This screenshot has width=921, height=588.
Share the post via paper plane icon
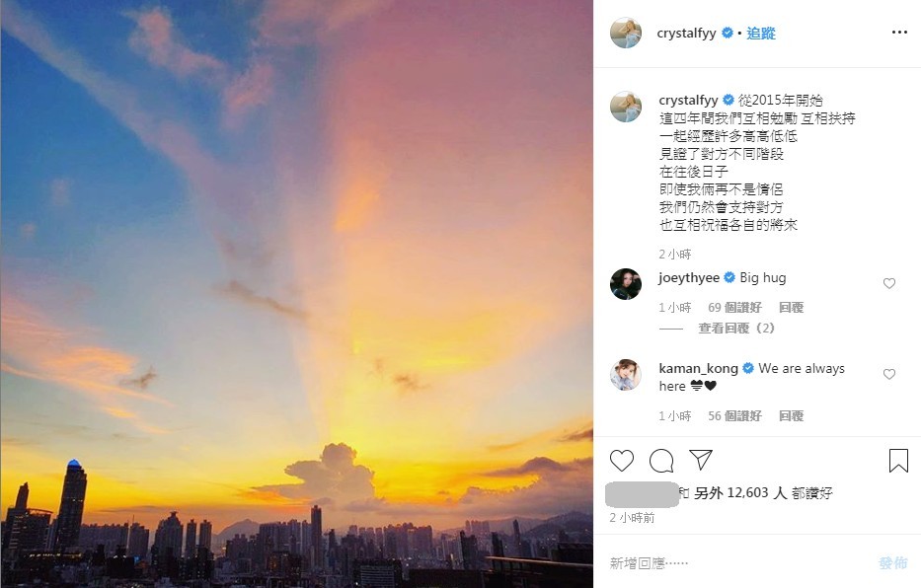point(701,460)
